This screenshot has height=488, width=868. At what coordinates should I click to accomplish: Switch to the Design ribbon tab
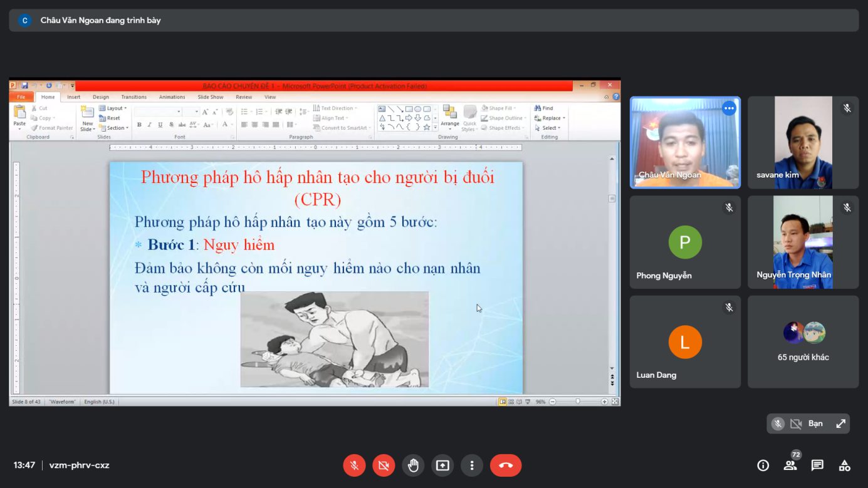pyautogui.click(x=101, y=97)
